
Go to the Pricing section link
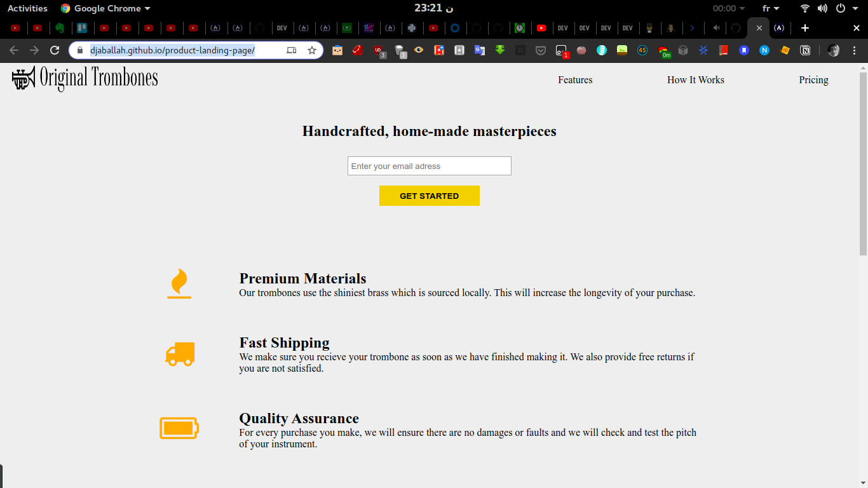(813, 79)
